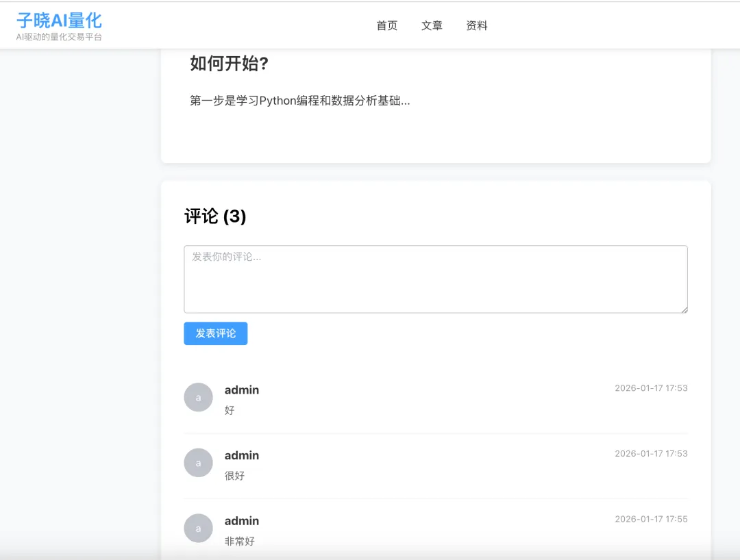The image size is (740, 560).
Task: Click the avatar beside the 非常好 comment
Action: (198, 529)
